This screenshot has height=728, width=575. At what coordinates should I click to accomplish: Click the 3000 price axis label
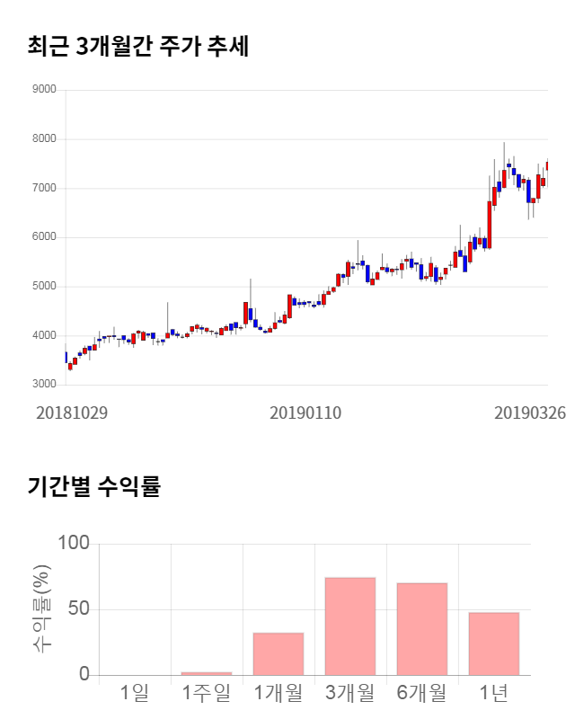pos(44,385)
